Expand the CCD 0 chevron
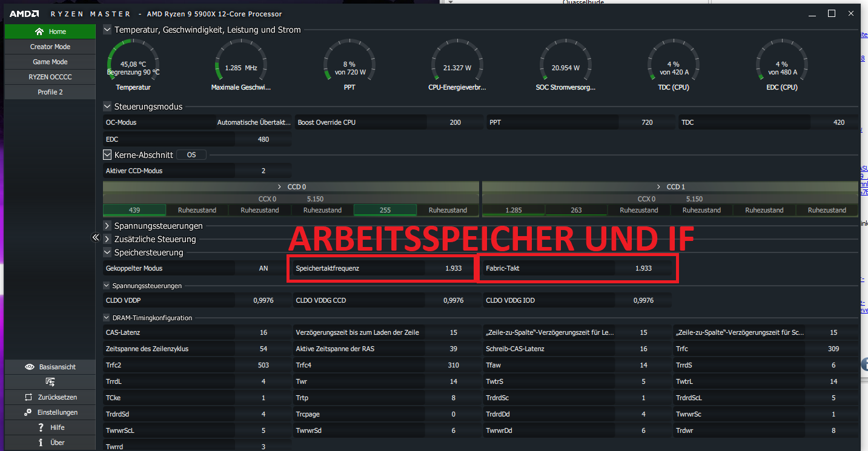The height and width of the screenshot is (451, 868). (279, 187)
